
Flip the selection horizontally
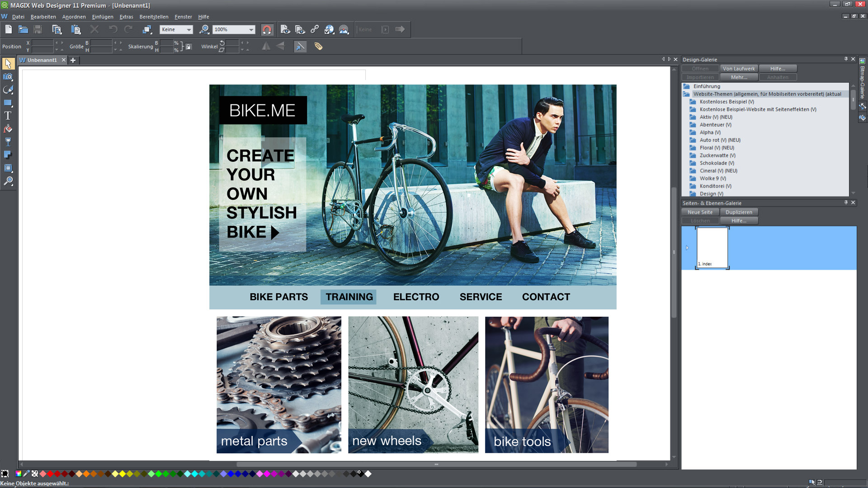pos(266,46)
